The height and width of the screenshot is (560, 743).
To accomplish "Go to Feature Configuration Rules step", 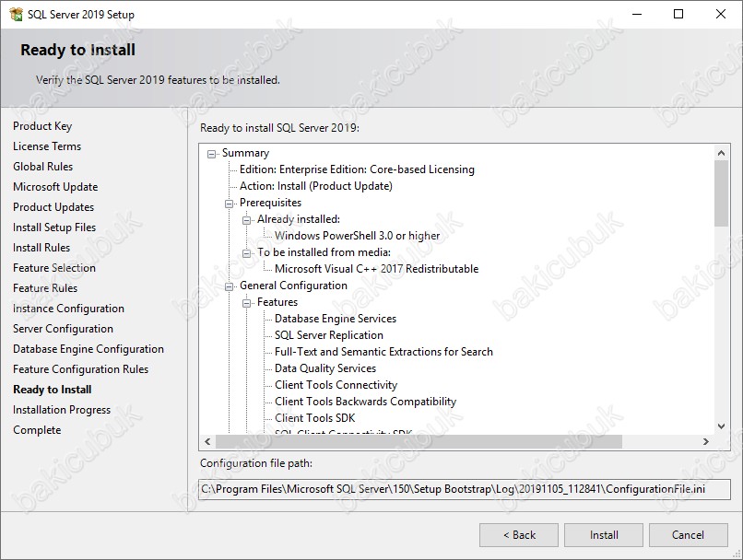I will [81, 369].
